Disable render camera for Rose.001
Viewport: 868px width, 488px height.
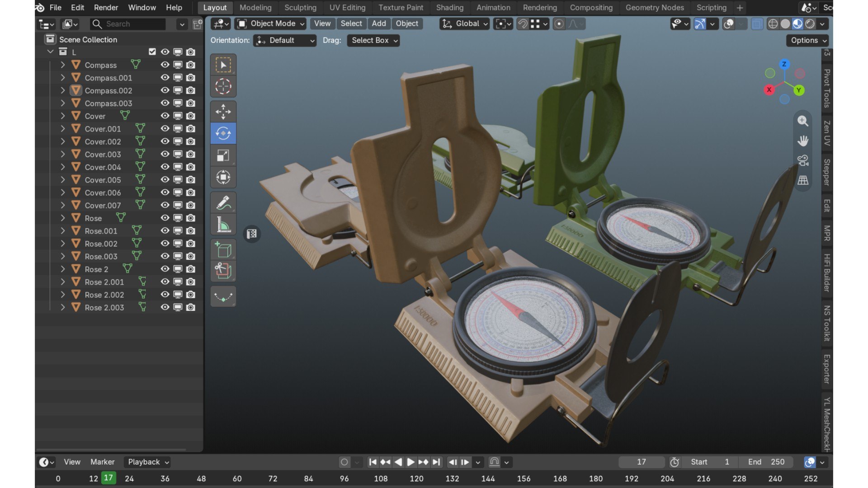click(191, 231)
